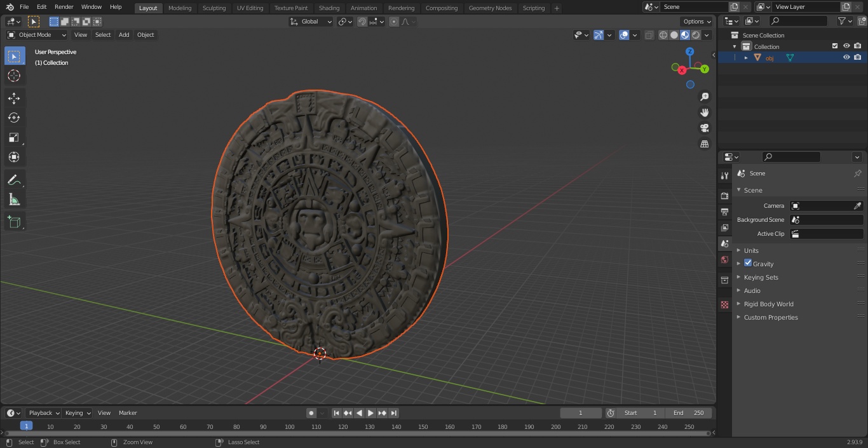Switch to solid viewport shading

tap(674, 35)
